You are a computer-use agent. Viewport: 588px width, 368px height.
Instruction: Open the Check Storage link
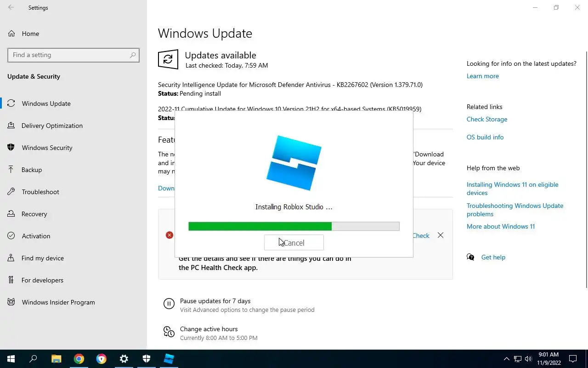click(487, 119)
